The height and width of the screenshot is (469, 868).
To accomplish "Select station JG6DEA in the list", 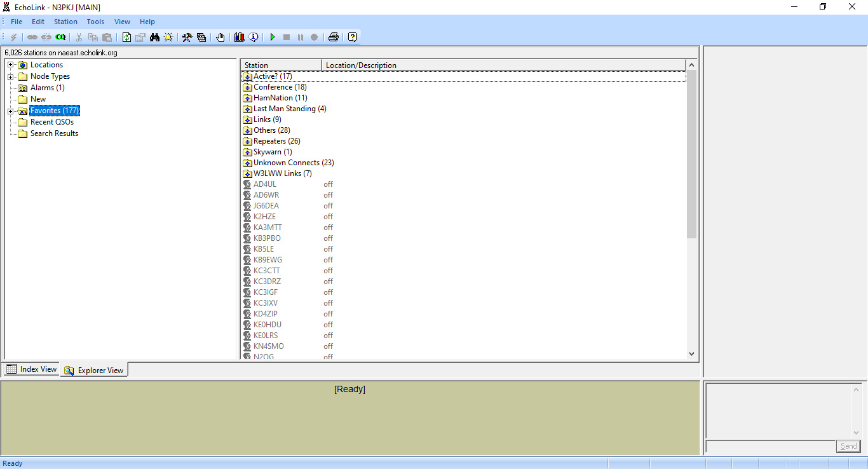I will coord(266,206).
